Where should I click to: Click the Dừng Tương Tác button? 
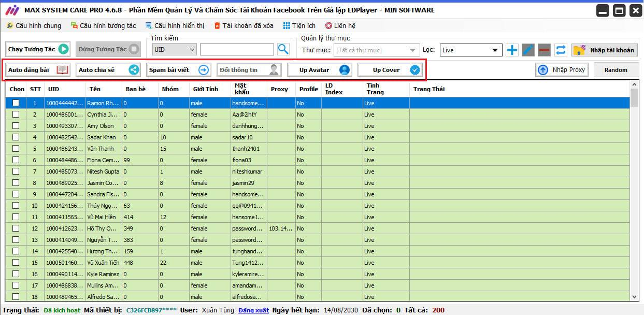108,49
